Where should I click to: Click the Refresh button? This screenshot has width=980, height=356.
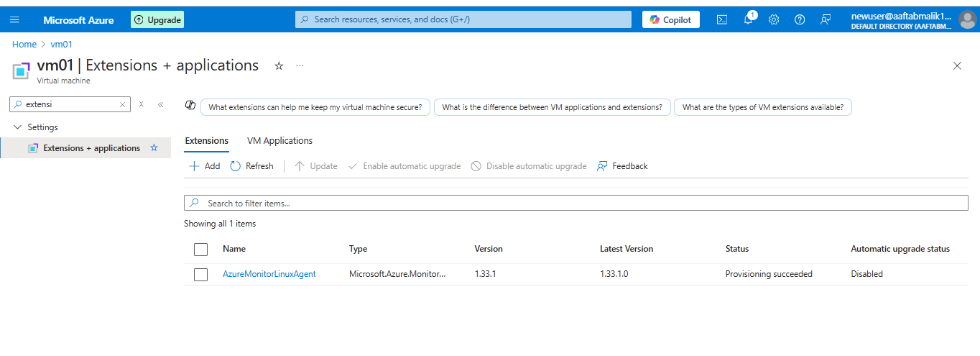(252, 166)
